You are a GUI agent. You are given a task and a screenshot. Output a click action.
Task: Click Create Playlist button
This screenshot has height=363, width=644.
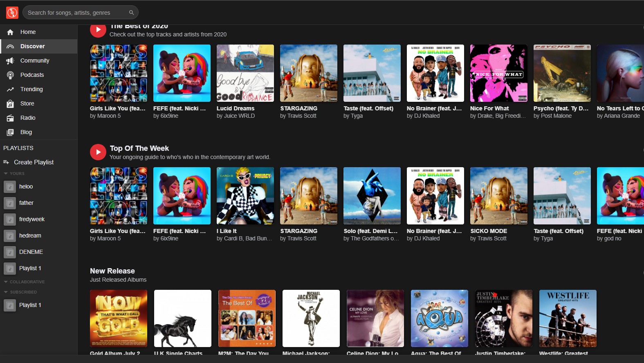point(34,162)
